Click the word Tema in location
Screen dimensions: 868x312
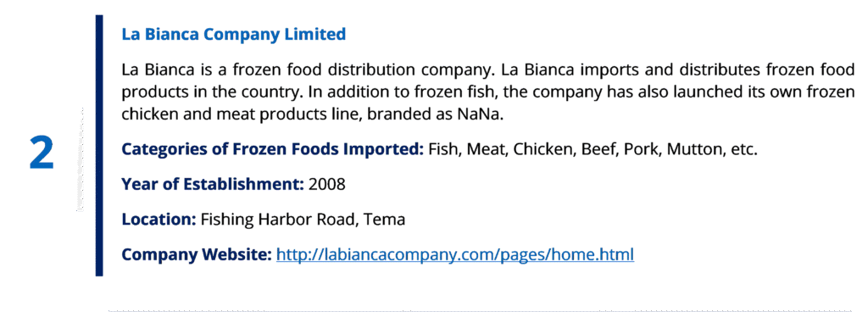[384, 220]
